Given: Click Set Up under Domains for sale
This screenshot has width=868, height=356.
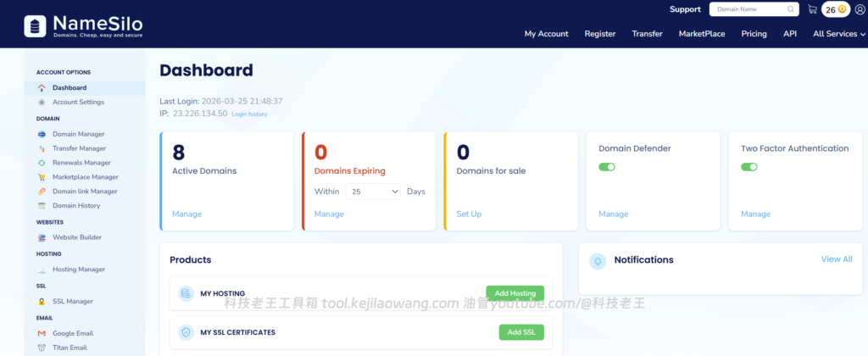Looking at the screenshot, I should coord(469,214).
